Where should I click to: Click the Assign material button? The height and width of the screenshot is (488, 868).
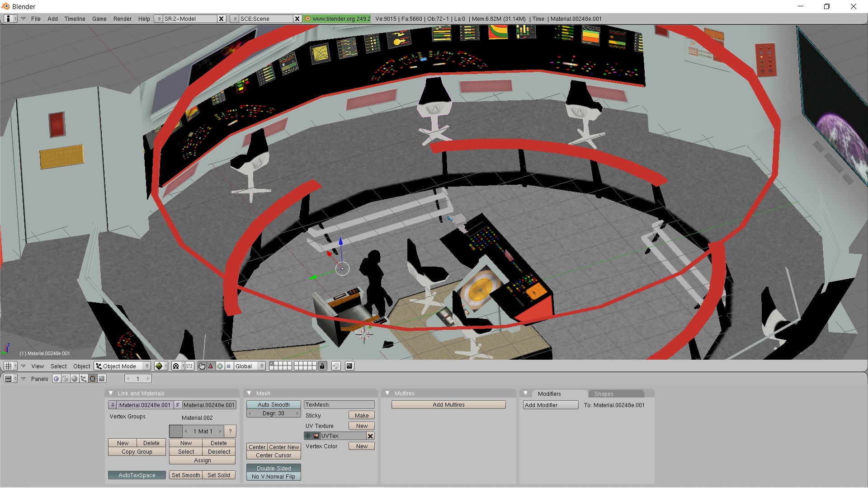pos(203,460)
